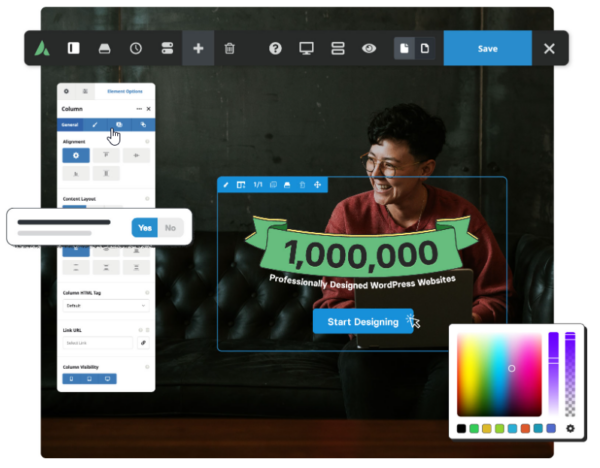Viewport: 600px width, 468px height.
Task: Open the 1/1 column size selector
Action: coord(258,185)
